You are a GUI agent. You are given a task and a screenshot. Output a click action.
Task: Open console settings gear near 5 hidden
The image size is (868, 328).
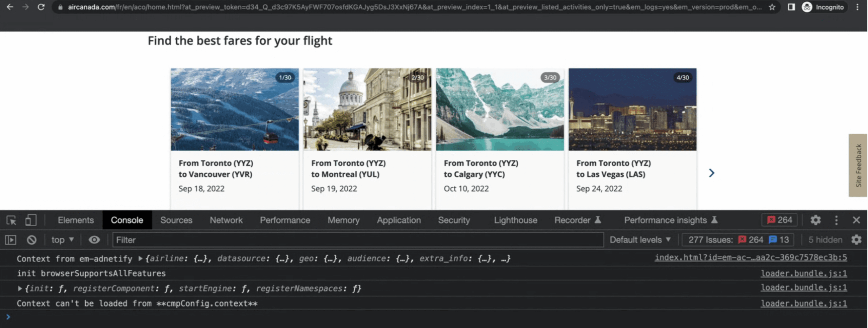click(856, 240)
